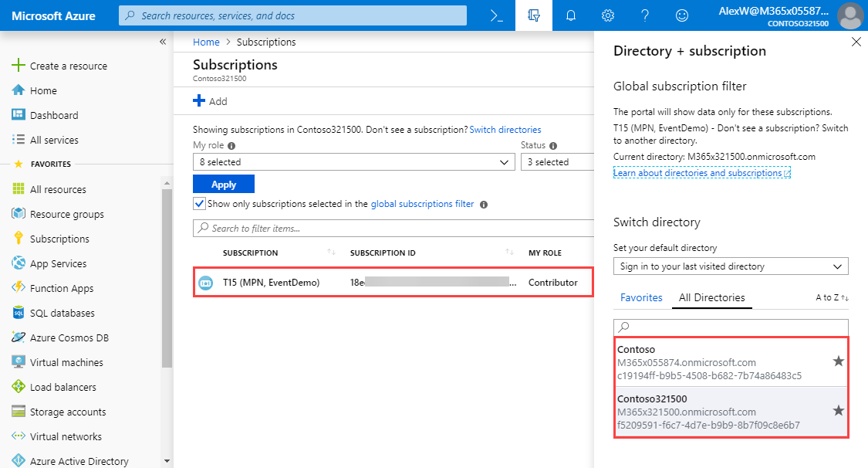Click the help question mark icon
Image resolution: width=868 pixels, height=468 pixels.
(645, 15)
